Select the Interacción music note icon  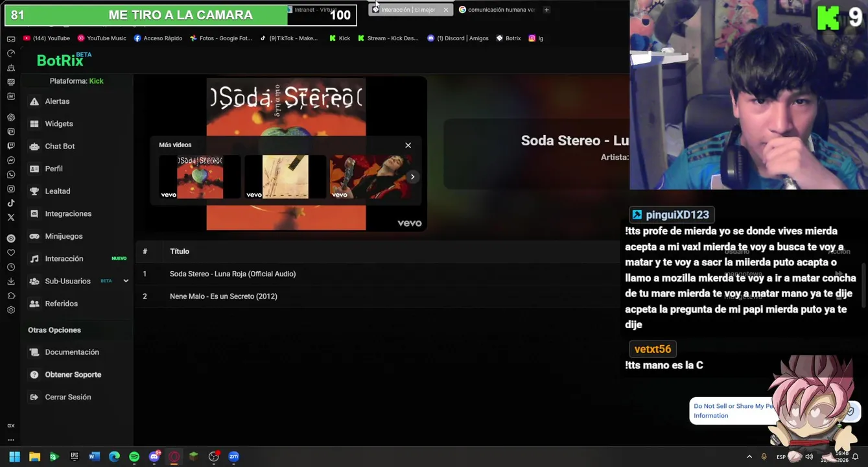34,259
